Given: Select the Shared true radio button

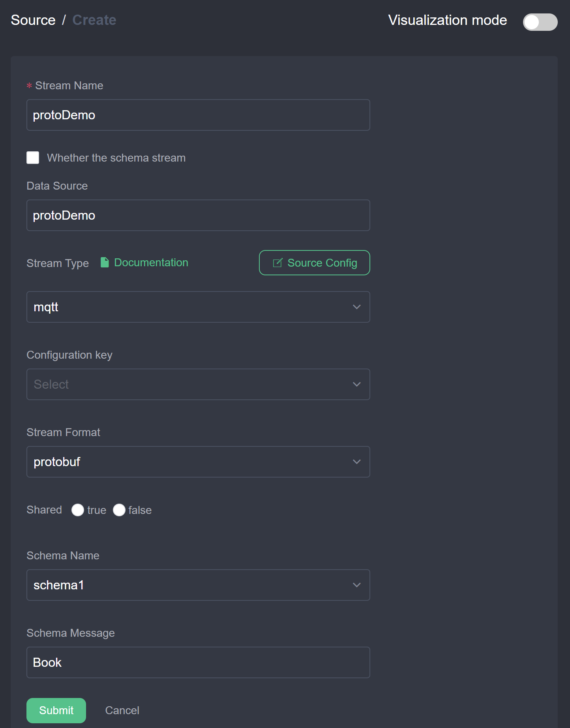Looking at the screenshot, I should pyautogui.click(x=78, y=510).
